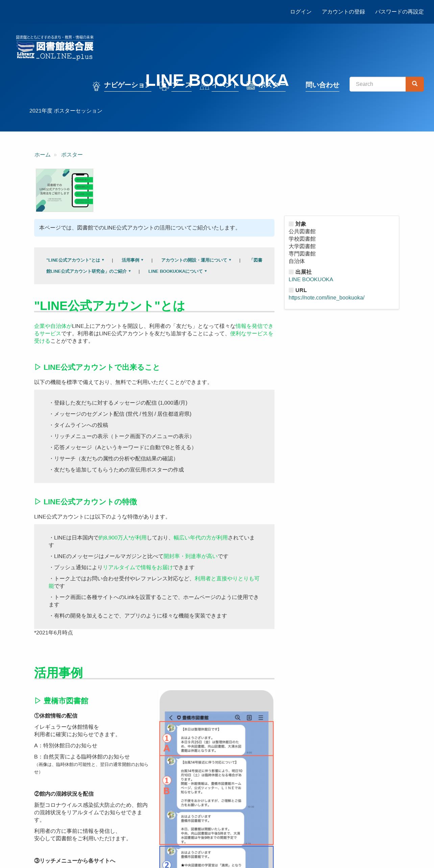The height and width of the screenshot is (868, 434).
Task: Open the ポスター menu item
Action: coord(272,85)
